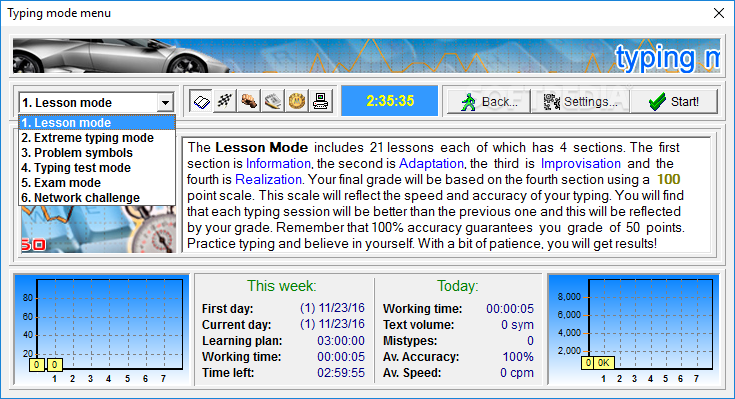The image size is (735, 399).
Task: Click the Av. Speed value '0 cpm'
Action: coord(517,373)
